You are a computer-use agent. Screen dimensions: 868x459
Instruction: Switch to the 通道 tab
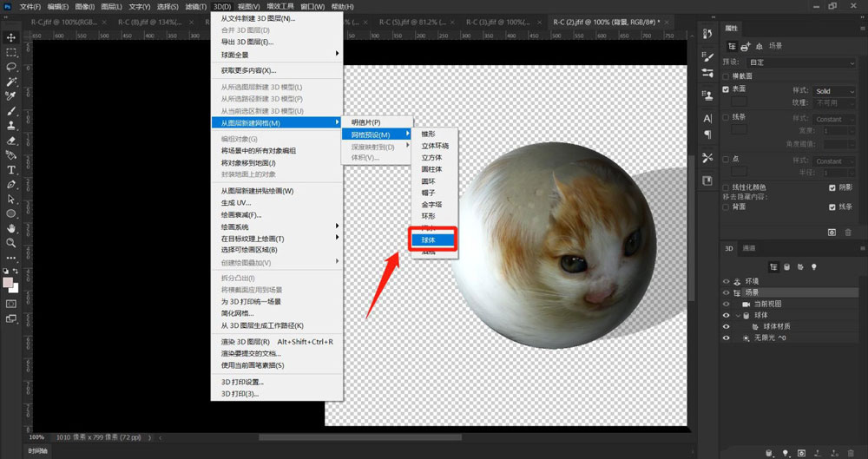[x=749, y=249]
